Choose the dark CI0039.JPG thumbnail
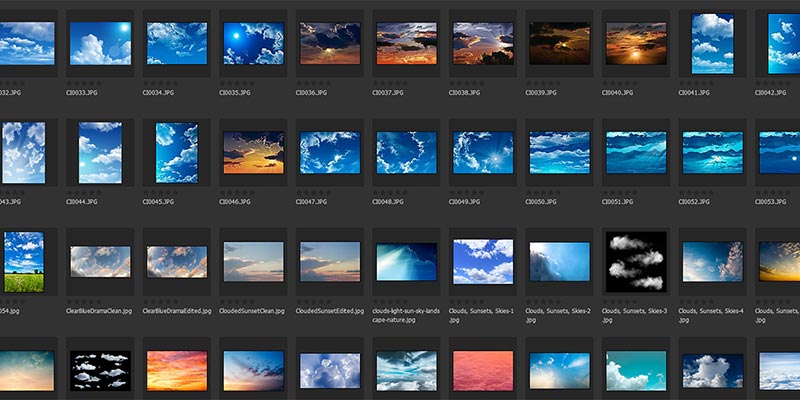The image size is (800, 400). 560,43
